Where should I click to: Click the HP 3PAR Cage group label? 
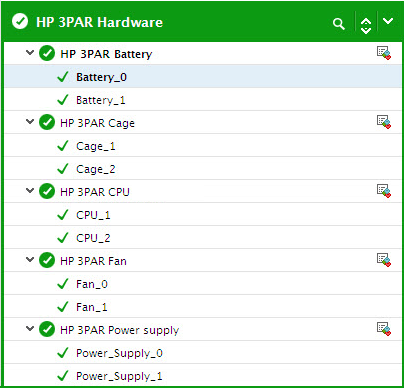click(x=97, y=123)
